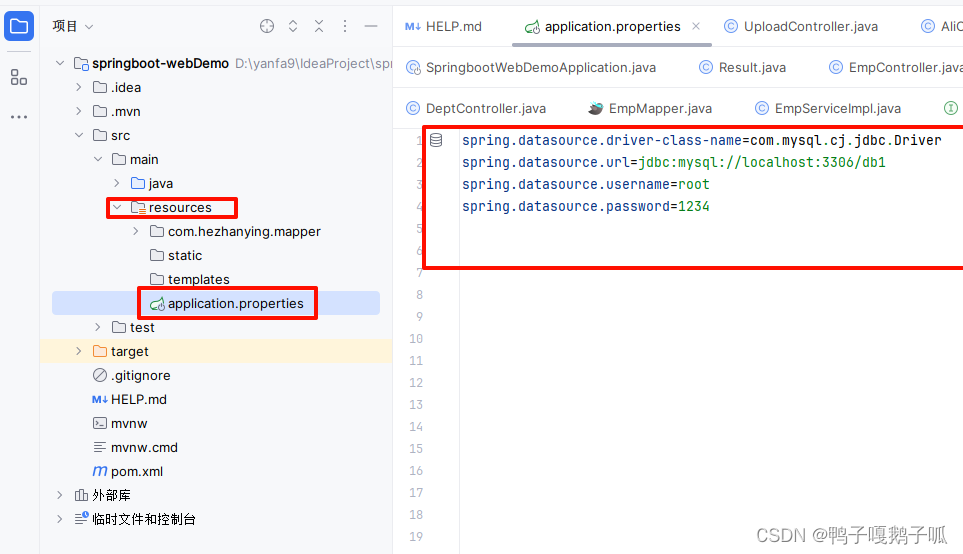Open project panel options menu
963x554 pixels.
pyautogui.click(x=345, y=26)
